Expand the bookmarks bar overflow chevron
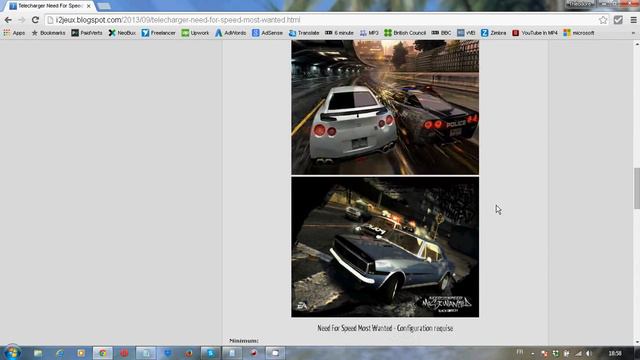640x360 pixels. (x=633, y=33)
